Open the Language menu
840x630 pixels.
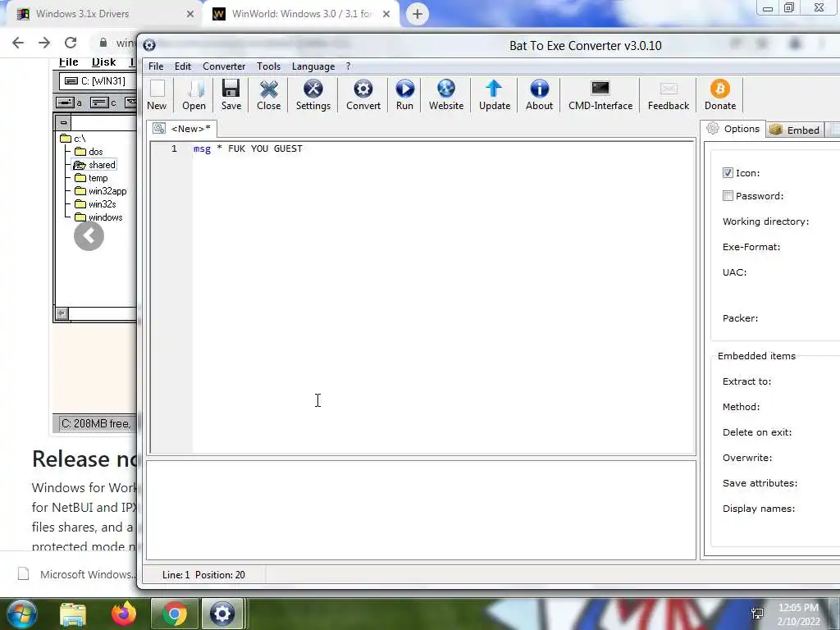[x=313, y=66]
